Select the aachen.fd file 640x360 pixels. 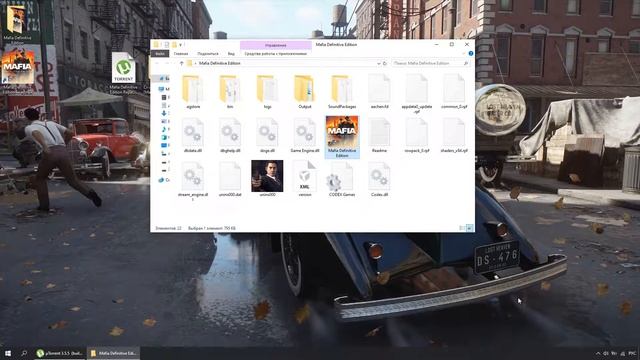point(379,92)
